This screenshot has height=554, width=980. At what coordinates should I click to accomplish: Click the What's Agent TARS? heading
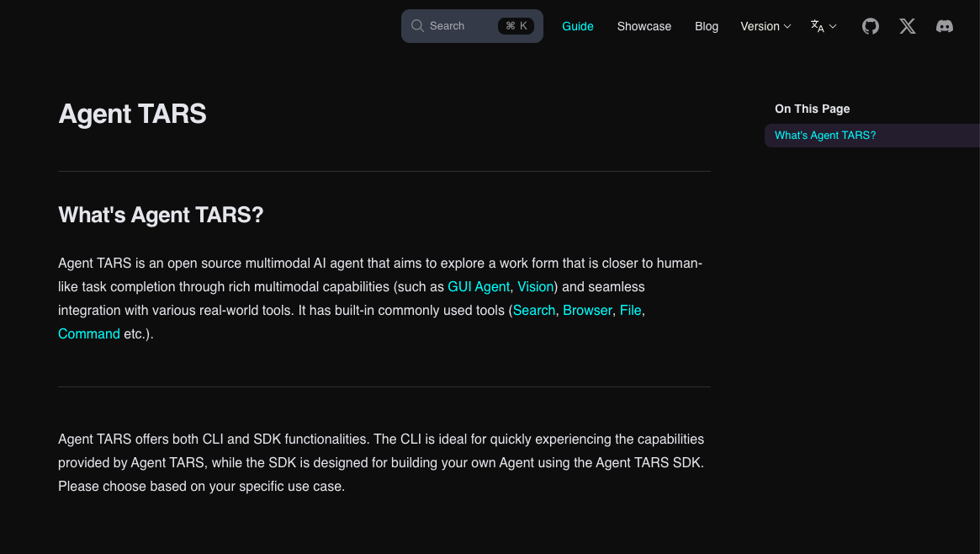pyautogui.click(x=161, y=215)
